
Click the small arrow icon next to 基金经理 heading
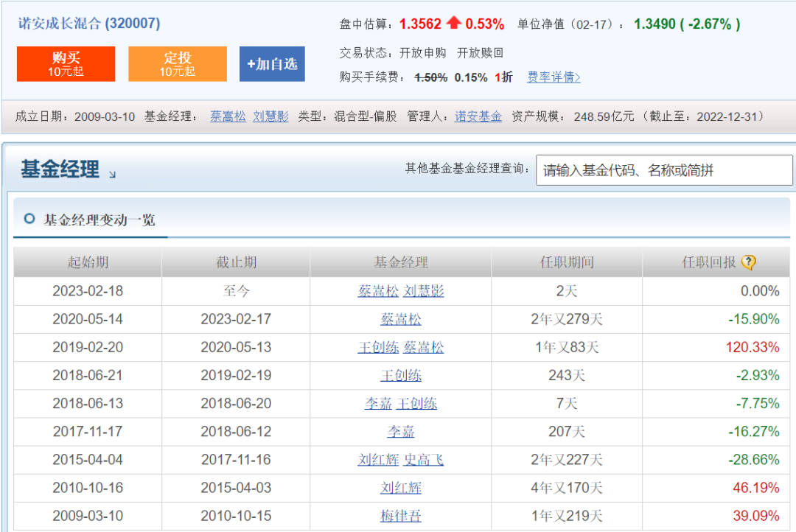click(x=112, y=175)
